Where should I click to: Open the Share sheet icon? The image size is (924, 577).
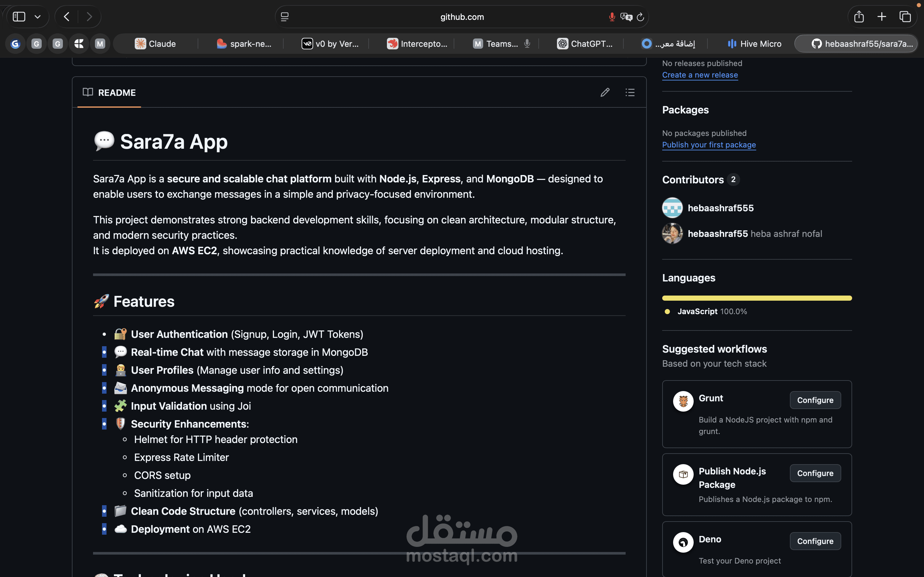click(x=859, y=16)
